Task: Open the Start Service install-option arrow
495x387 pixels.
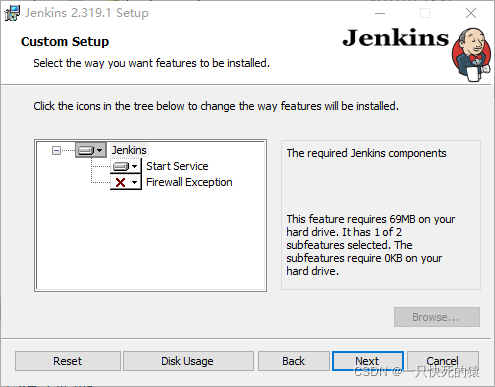Action: (134, 166)
